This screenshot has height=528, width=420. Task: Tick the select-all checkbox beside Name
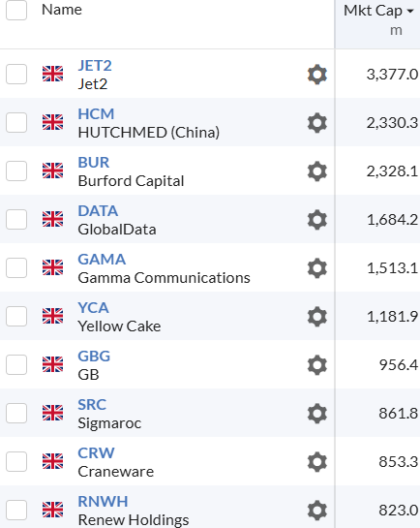point(16,10)
